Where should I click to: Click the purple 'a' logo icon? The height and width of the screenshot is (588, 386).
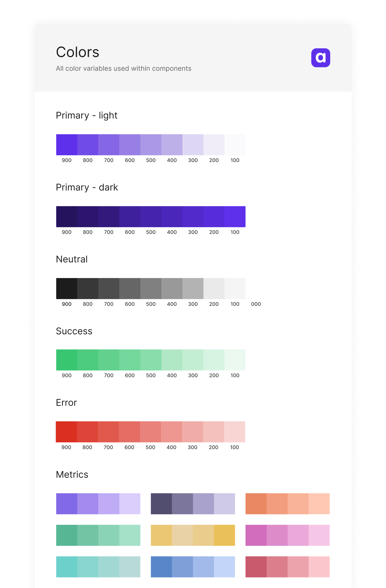pos(320,58)
